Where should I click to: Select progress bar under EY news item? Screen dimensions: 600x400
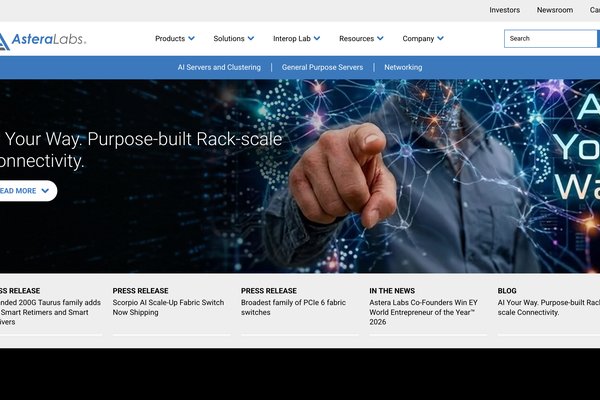coord(428,335)
